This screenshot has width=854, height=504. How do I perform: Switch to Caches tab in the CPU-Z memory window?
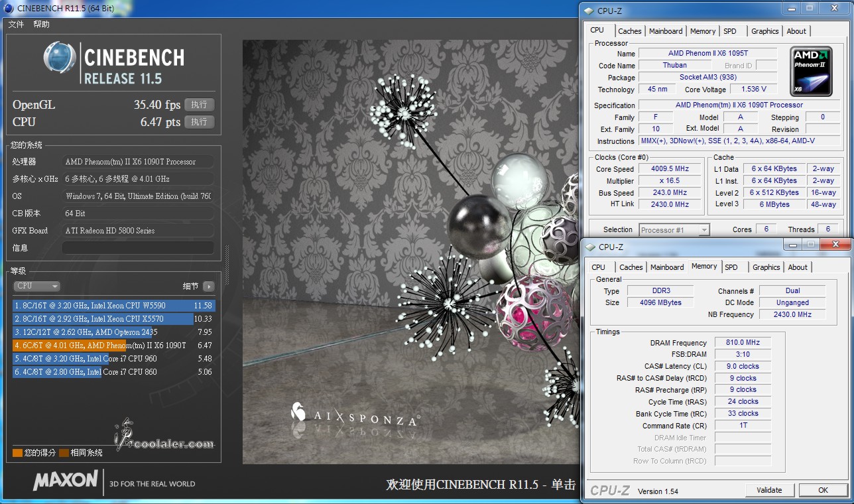(x=631, y=267)
